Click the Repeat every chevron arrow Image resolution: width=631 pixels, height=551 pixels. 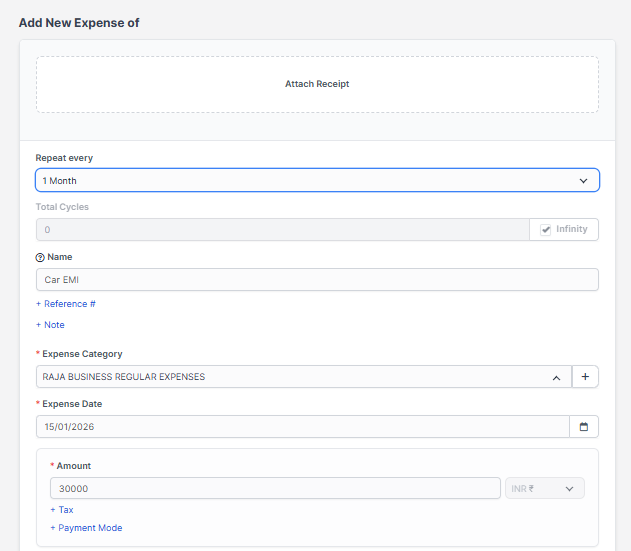[x=584, y=181]
